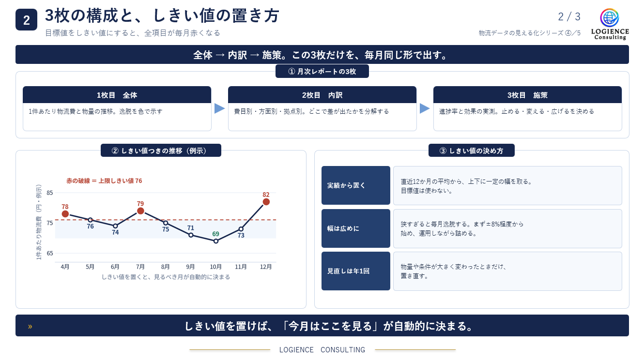Screen dimensions: 644x362
Task: Click the y-axis tick 65
Action: pos(50,253)
